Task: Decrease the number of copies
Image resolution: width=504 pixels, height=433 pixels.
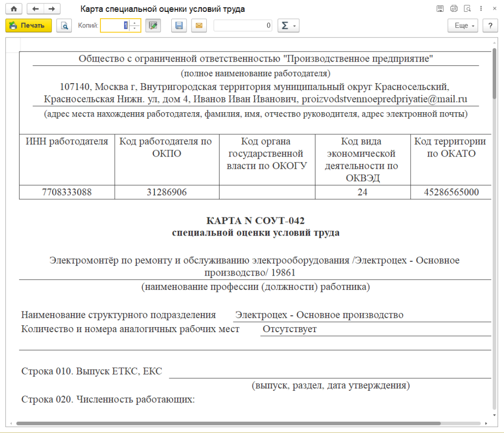Action: [x=135, y=29]
